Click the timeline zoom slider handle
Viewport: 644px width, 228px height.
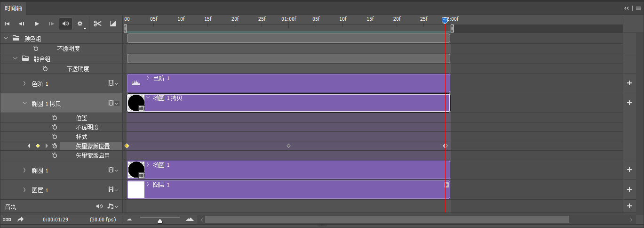(160, 220)
